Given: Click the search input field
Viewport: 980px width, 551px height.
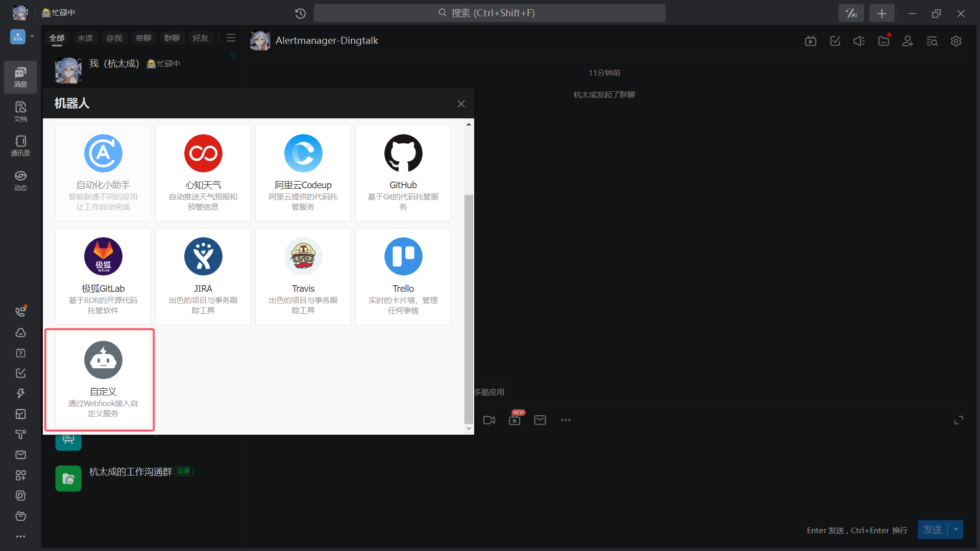Looking at the screenshot, I should pyautogui.click(x=489, y=13).
